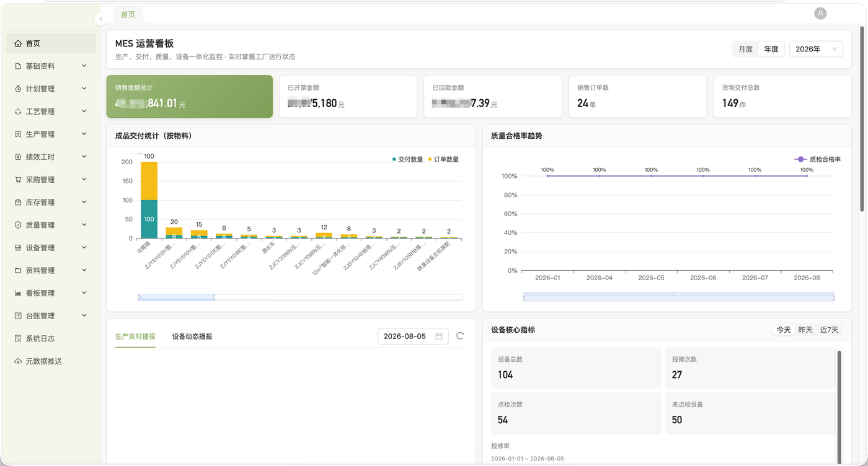Expand the 台账管理 menu chevron
Viewport: 868px width, 466px height.
pos(84,315)
